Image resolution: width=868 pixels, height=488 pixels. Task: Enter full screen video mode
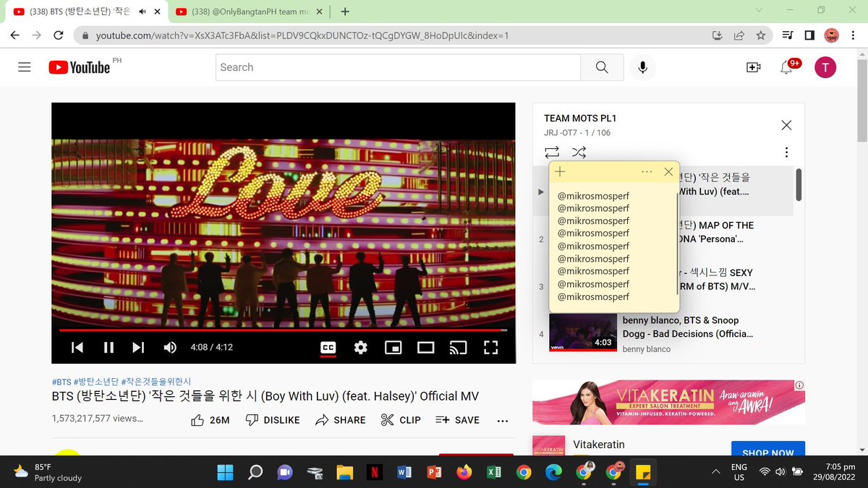tap(490, 348)
